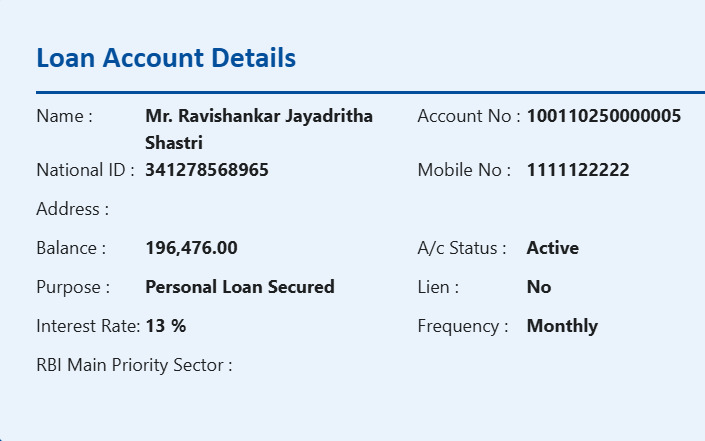The height and width of the screenshot is (441, 705).
Task: Click the Name field label
Action: click(x=64, y=116)
